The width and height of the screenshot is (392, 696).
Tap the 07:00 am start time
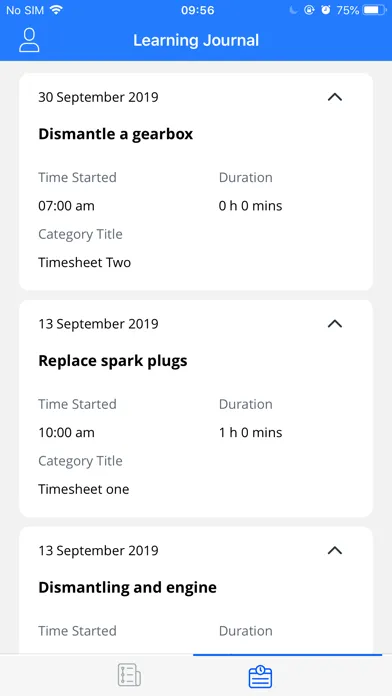tap(66, 206)
